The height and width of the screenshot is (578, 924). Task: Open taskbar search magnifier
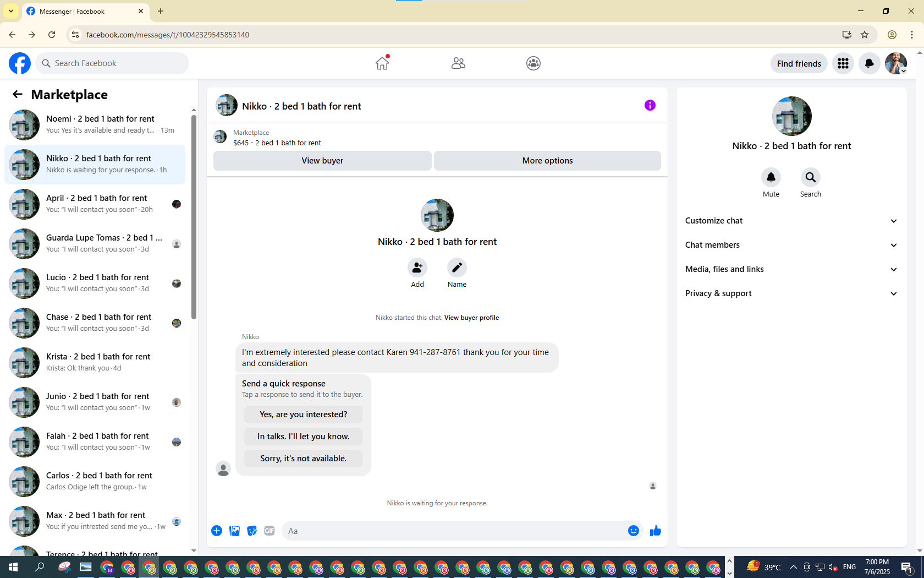(40, 567)
